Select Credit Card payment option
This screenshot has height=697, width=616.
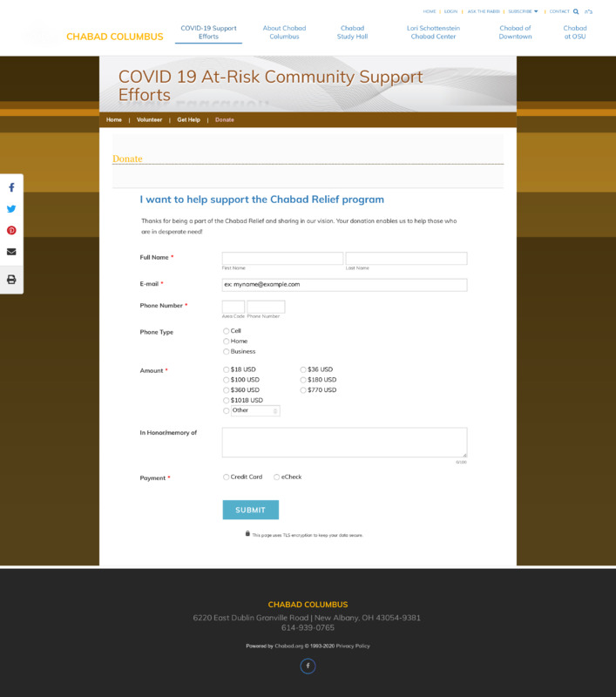click(x=227, y=477)
